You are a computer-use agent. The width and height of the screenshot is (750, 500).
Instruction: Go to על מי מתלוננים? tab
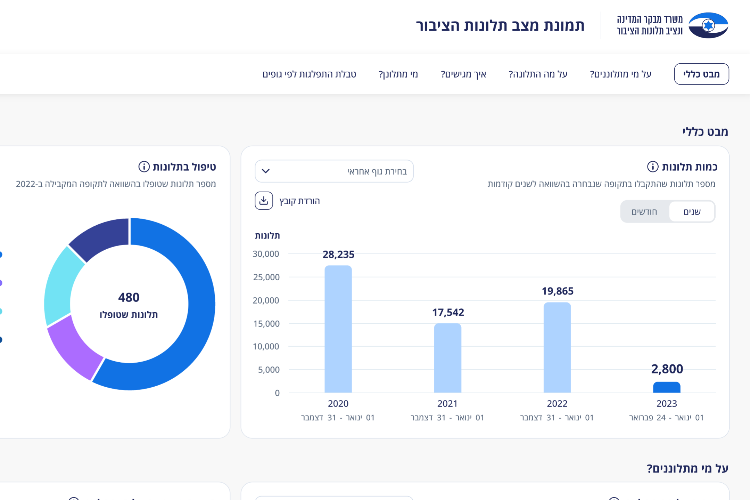coord(620,74)
